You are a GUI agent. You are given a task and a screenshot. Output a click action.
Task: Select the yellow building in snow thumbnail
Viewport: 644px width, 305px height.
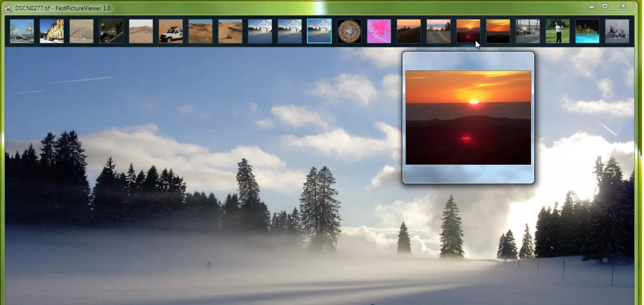tap(52, 31)
